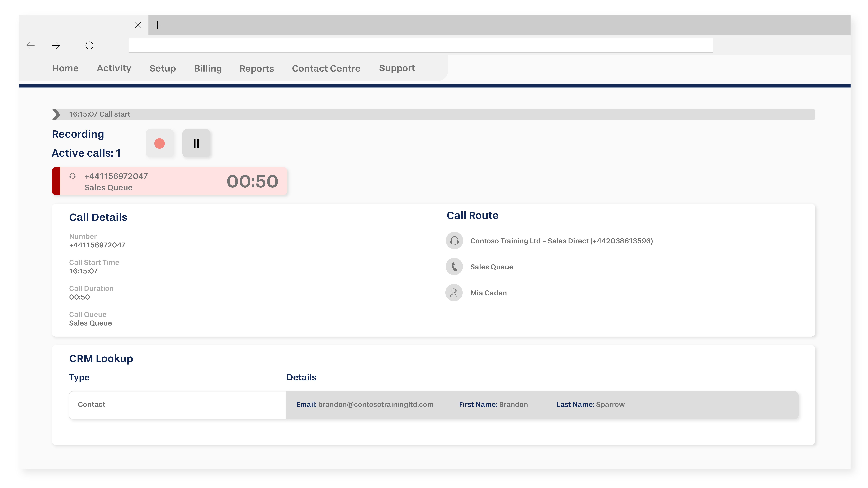Select the active call card +441156972047
868x488 pixels.
[x=169, y=181]
